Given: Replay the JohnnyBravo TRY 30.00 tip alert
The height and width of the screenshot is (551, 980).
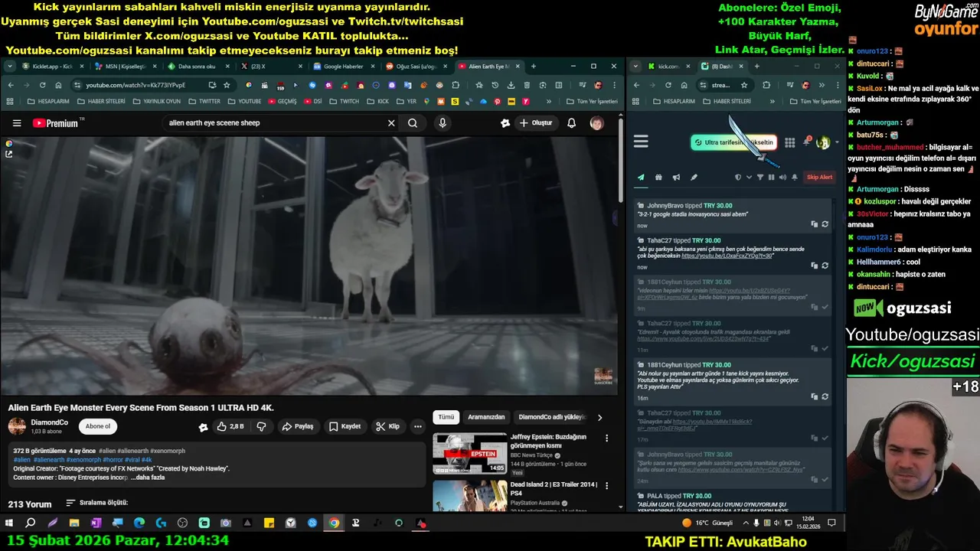Looking at the screenshot, I should coord(825,224).
